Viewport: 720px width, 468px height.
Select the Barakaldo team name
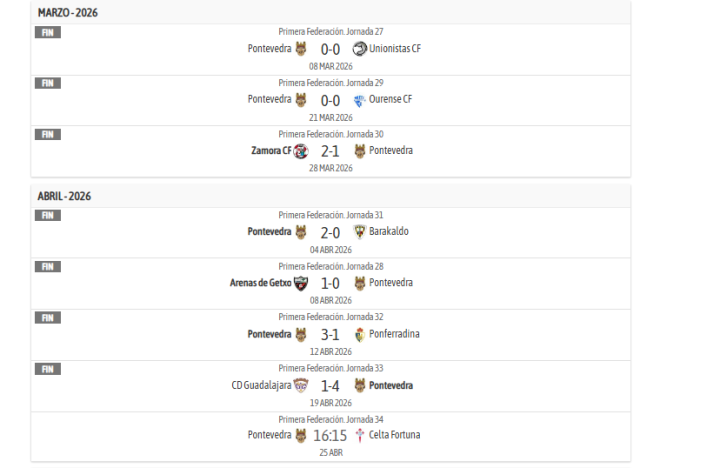[389, 231]
